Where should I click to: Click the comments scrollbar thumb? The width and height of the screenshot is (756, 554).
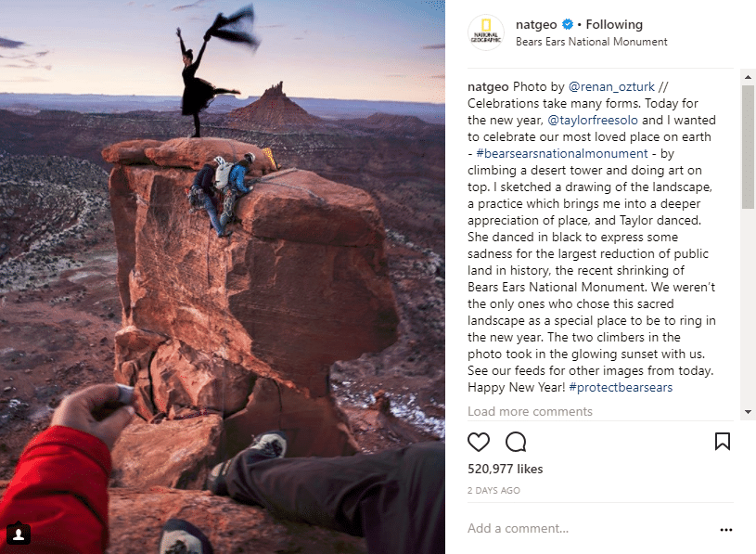click(x=748, y=147)
